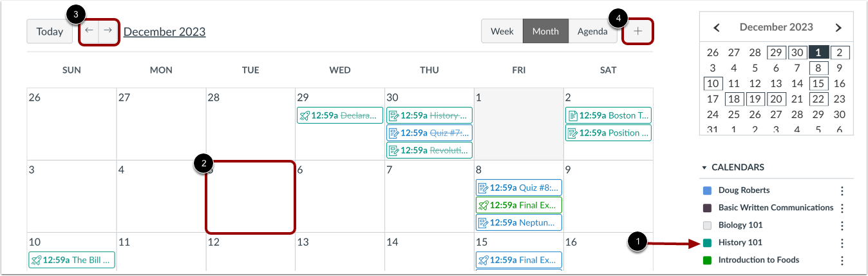Open options for Basic Written Communications calendar

(842, 208)
